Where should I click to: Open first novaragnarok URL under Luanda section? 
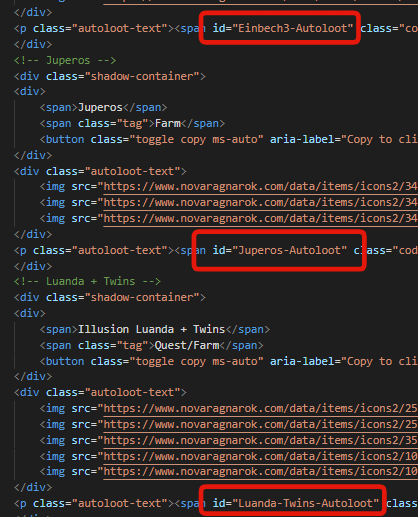click(260, 409)
